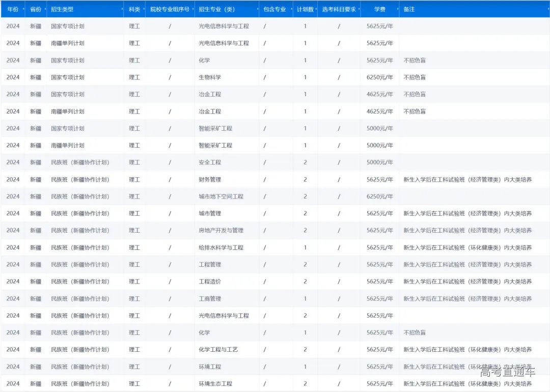Open the 学费 column sort arrow
Image resolution: width=550 pixels, height=392 pixels.
tap(397, 10)
